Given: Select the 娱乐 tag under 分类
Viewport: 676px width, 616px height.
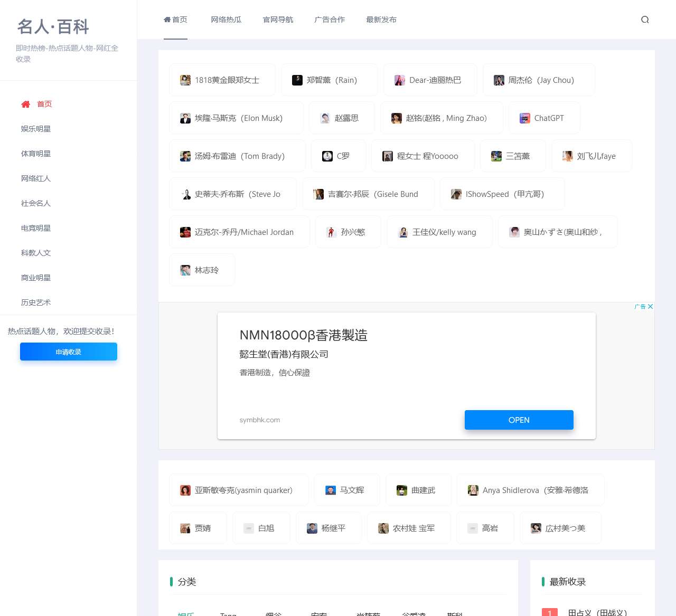Looking at the screenshot, I should pos(185,613).
